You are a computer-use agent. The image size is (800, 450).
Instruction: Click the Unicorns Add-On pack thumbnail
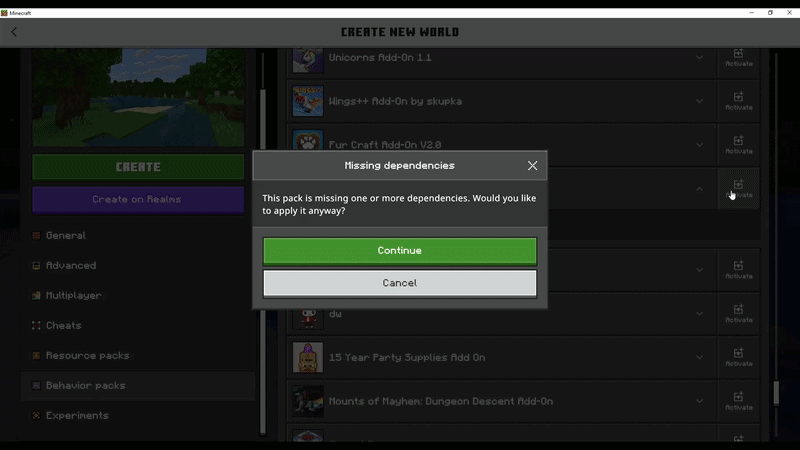pos(308,60)
